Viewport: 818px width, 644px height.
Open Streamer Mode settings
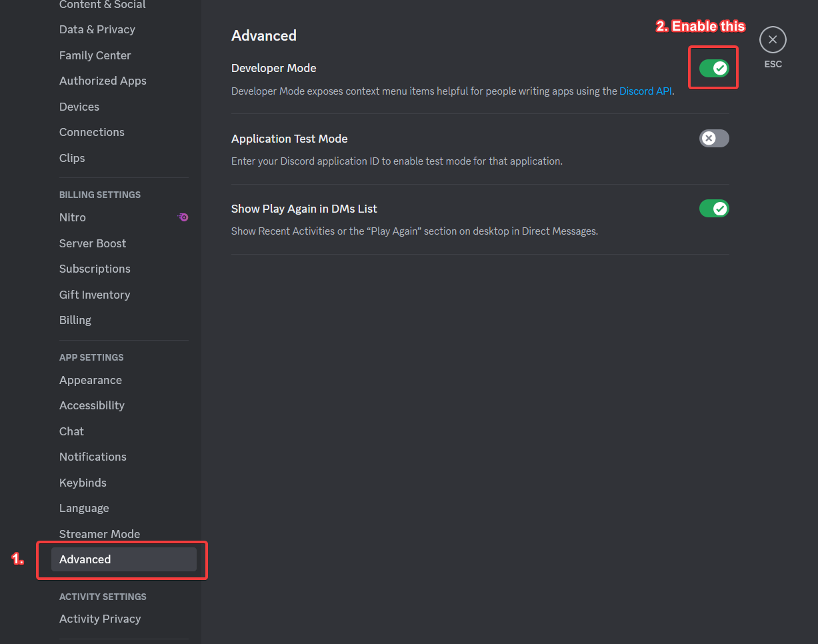(99, 534)
